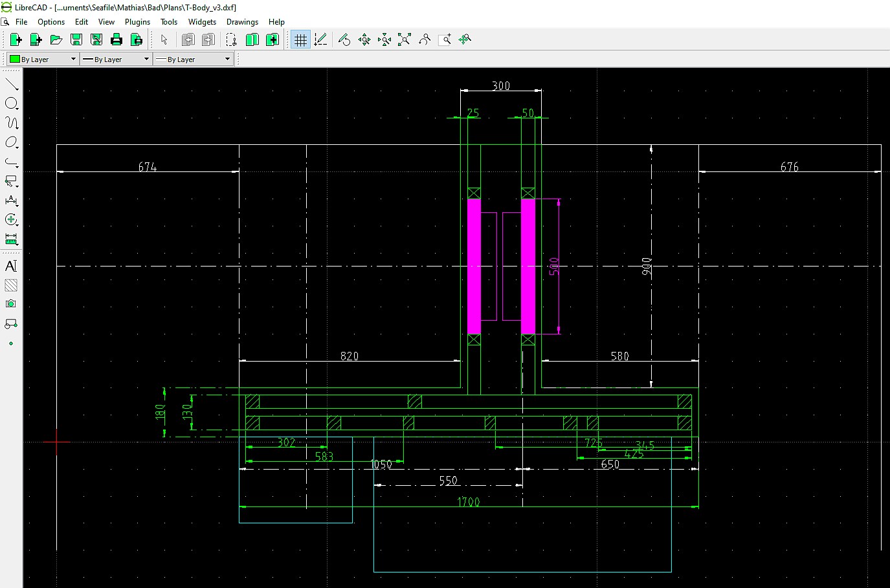
Task: Click the Auto Zoom icon
Action: (405, 40)
